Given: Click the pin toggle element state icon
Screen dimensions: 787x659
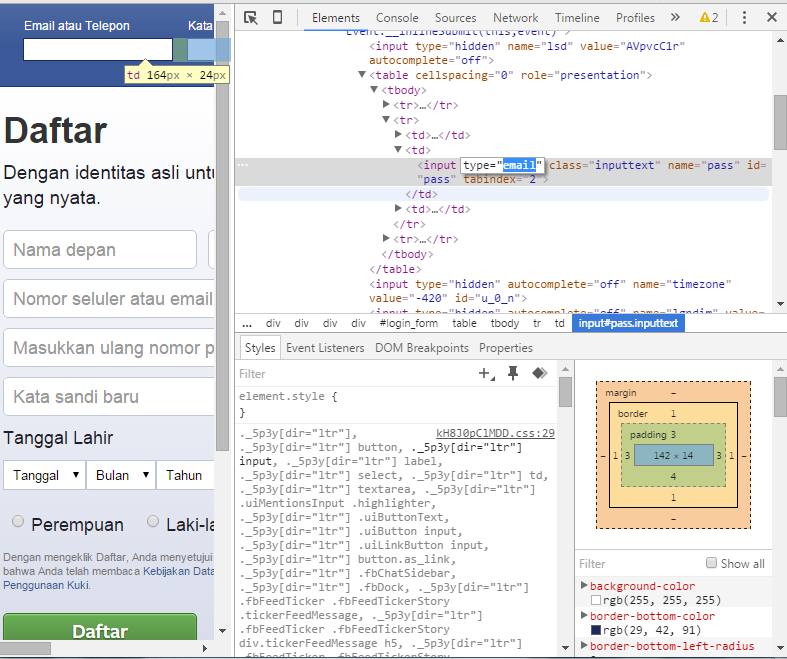Looking at the screenshot, I should 513,373.
